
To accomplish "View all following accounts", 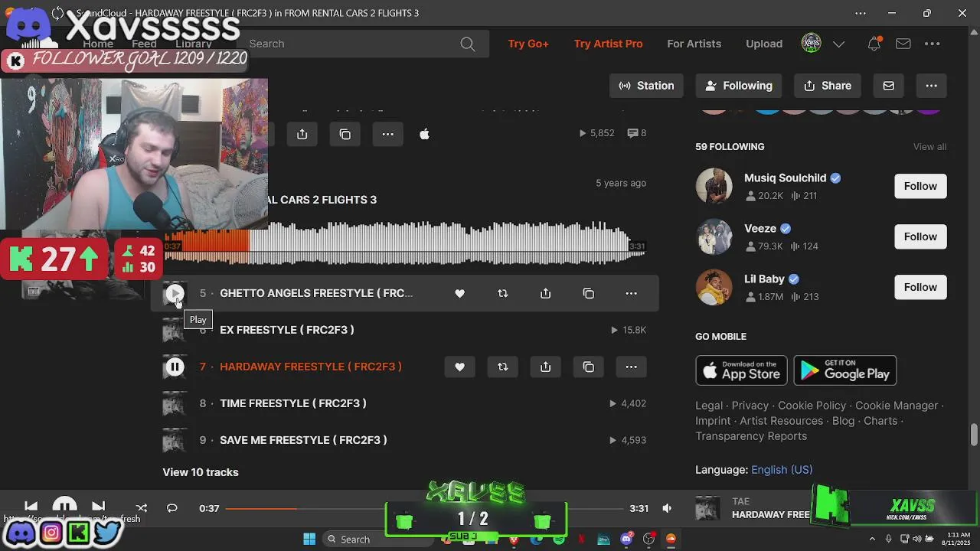I will tap(929, 147).
